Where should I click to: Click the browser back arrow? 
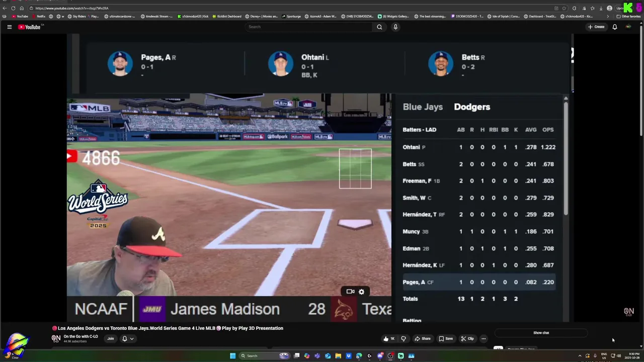(x=5, y=8)
